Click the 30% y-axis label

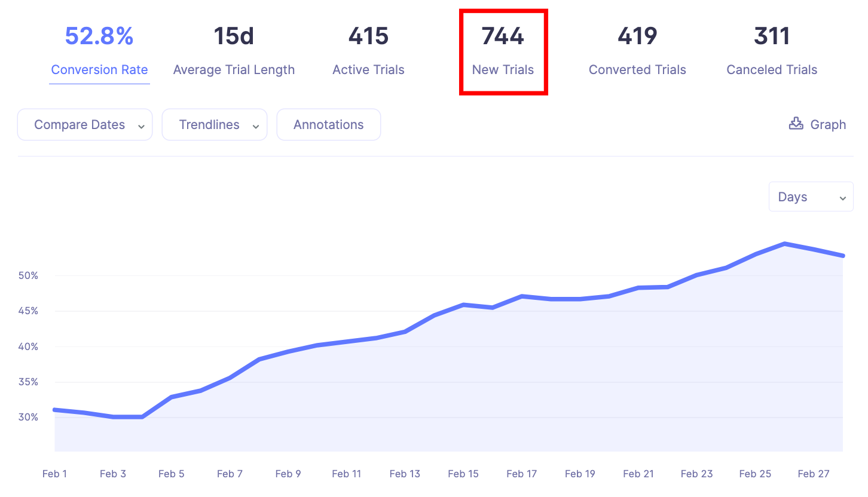point(28,417)
